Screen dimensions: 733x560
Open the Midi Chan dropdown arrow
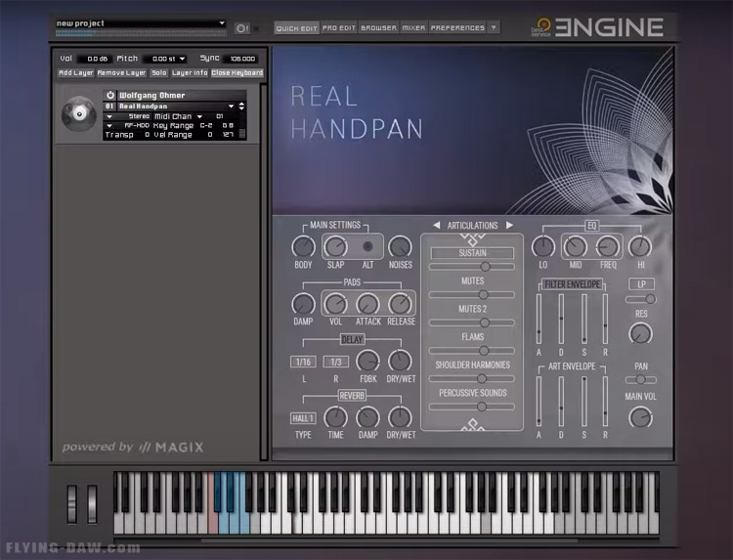[x=199, y=116]
